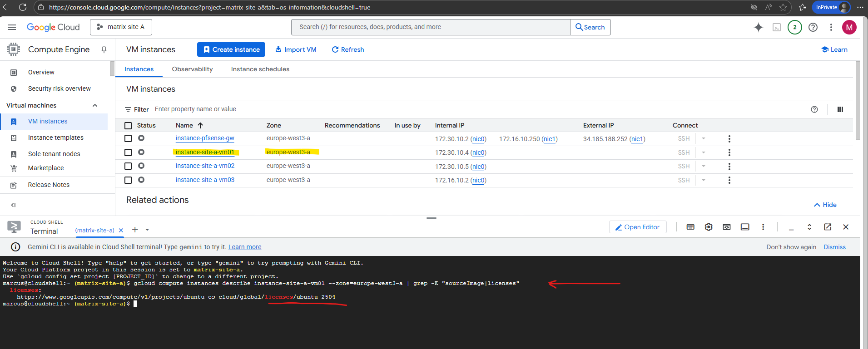
Task: Pin Compute Engine using the pin icon
Action: coord(104,49)
